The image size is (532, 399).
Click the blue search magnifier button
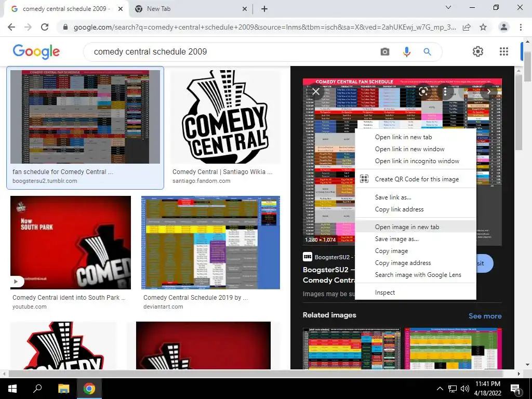[427, 51]
